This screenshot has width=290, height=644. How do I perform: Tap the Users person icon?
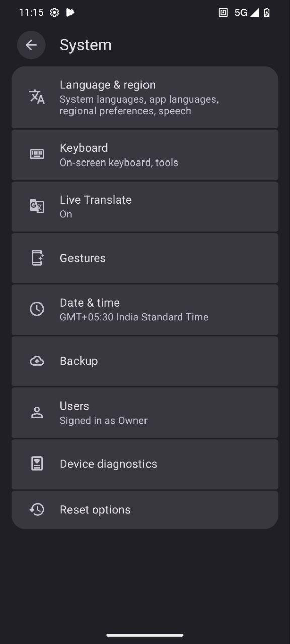pyautogui.click(x=37, y=413)
